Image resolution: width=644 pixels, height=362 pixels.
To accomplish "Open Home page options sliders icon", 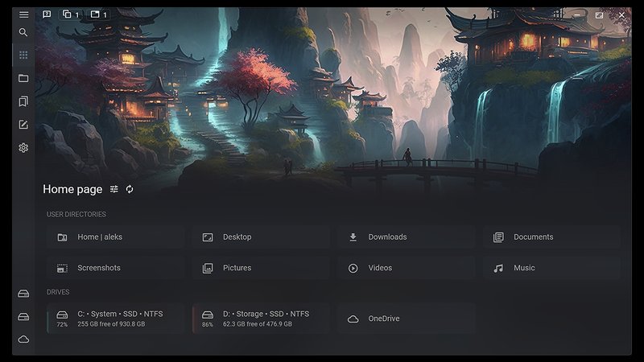I will [x=114, y=189].
